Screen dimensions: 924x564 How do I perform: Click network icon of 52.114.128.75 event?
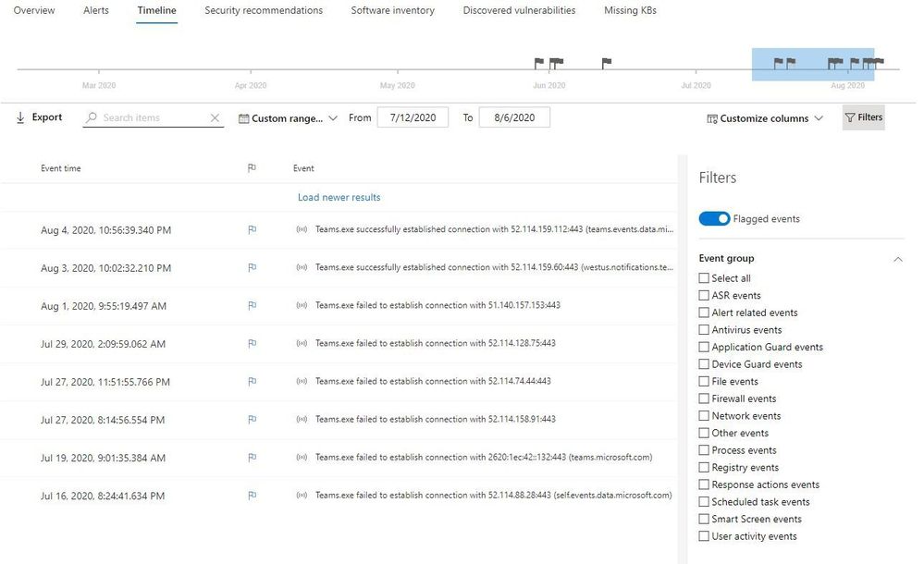click(x=302, y=343)
